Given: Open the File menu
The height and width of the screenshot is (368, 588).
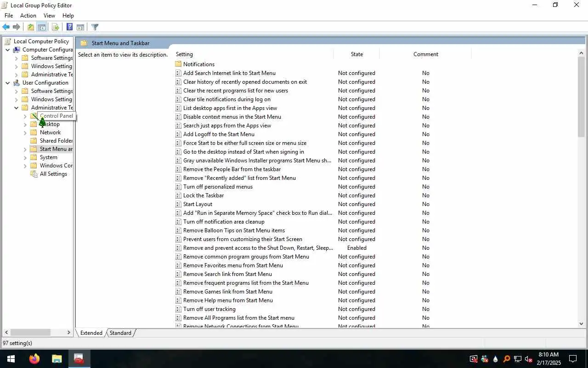Looking at the screenshot, I should (9, 16).
